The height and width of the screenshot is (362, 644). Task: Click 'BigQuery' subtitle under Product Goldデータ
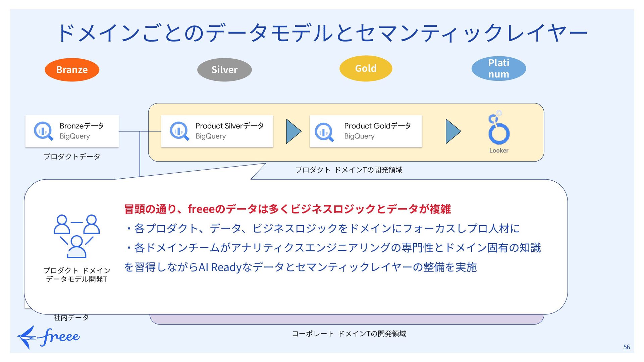tap(359, 136)
